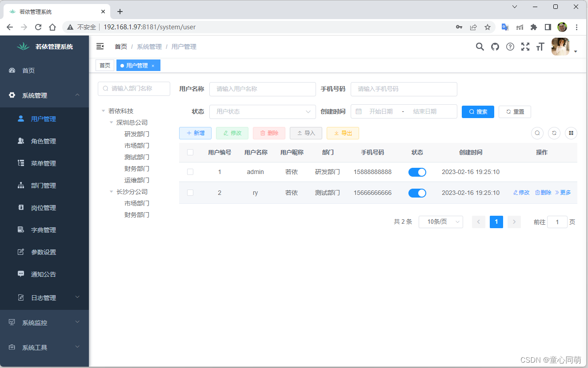This screenshot has height=368, width=588.
Task: Select all rows with header checkbox
Action: point(190,152)
